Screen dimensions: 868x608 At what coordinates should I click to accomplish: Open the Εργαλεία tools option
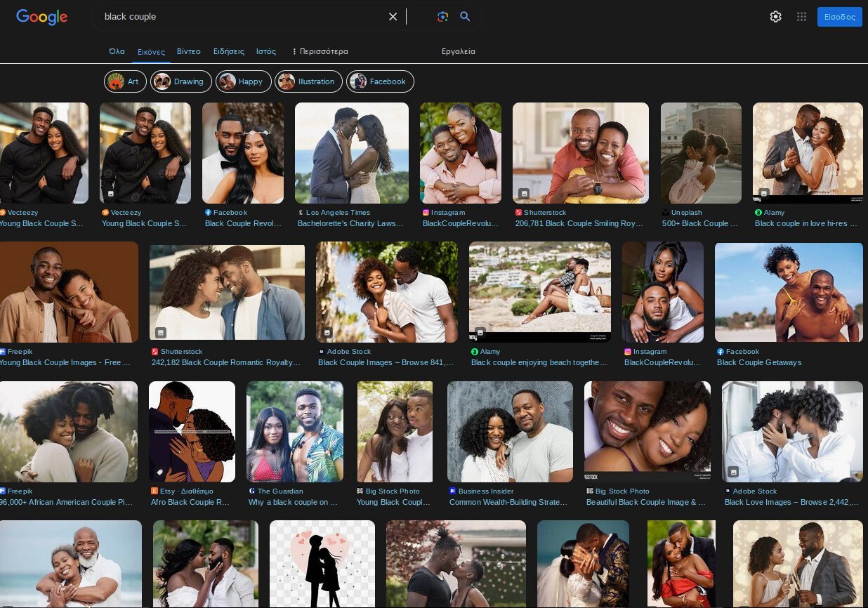pos(458,51)
